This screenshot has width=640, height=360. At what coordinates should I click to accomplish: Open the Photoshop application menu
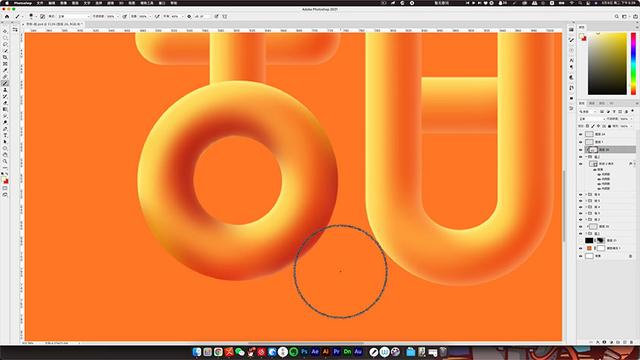tap(22, 3)
